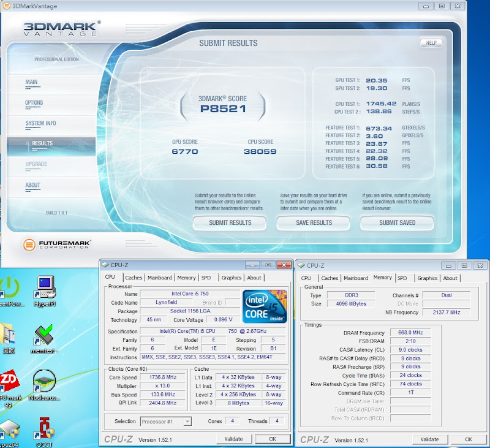Click Validate in right CPU-Z window
The width and height of the screenshot is (490, 448).
(x=430, y=439)
